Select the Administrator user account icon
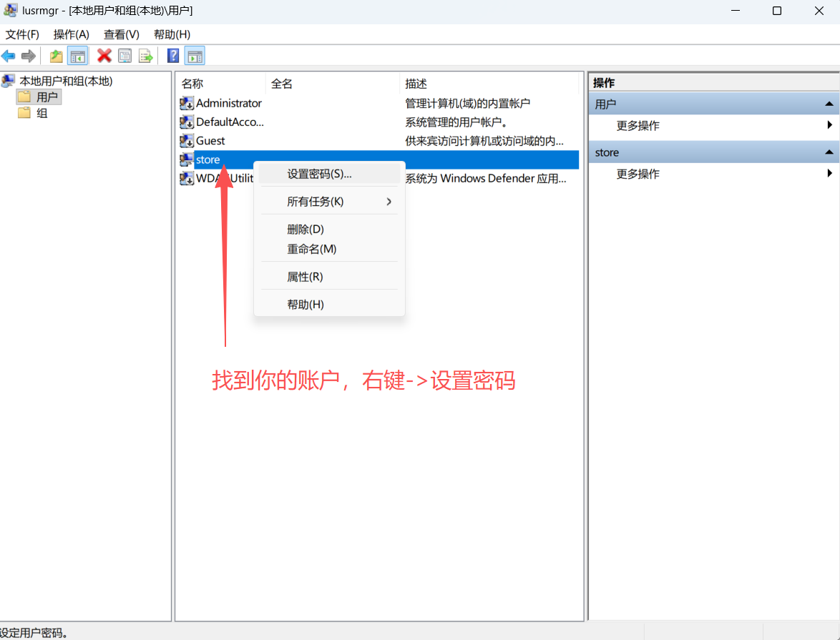 pyautogui.click(x=187, y=104)
